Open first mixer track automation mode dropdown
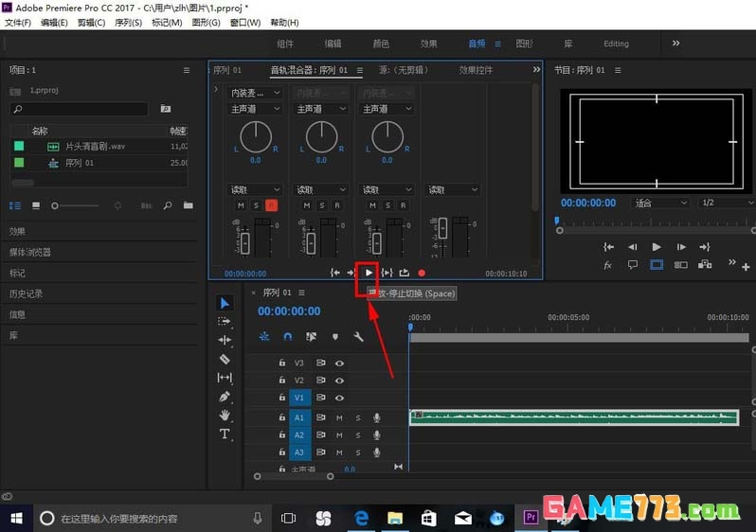Image resolution: width=756 pixels, height=532 pixels. (254, 190)
